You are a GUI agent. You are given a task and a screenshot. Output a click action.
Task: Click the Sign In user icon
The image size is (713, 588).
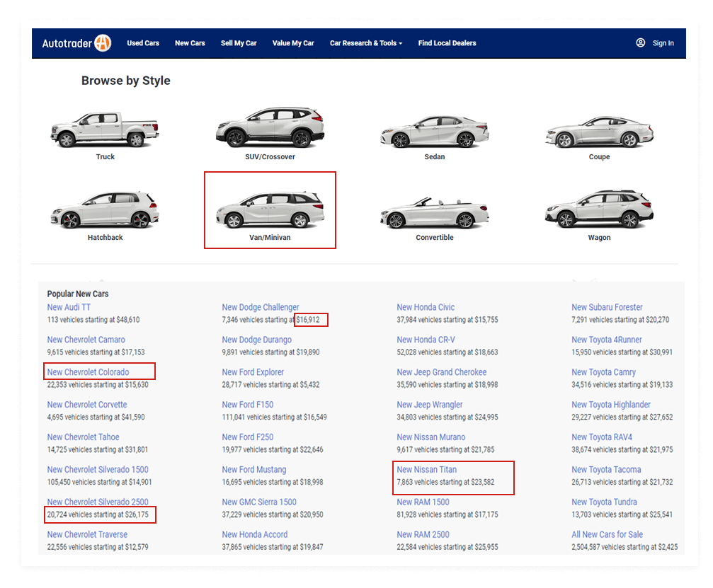(640, 42)
